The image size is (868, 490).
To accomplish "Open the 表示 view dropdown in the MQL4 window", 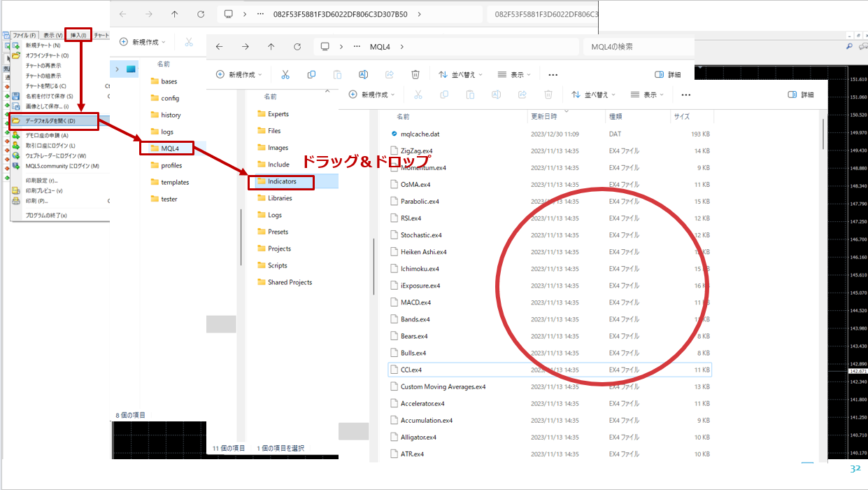I will click(x=514, y=74).
